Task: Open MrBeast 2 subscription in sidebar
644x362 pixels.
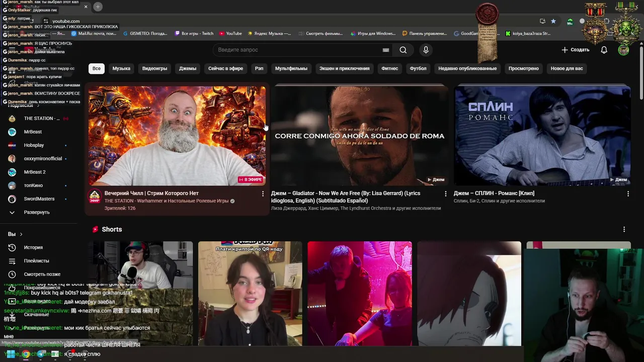Action: (39, 172)
